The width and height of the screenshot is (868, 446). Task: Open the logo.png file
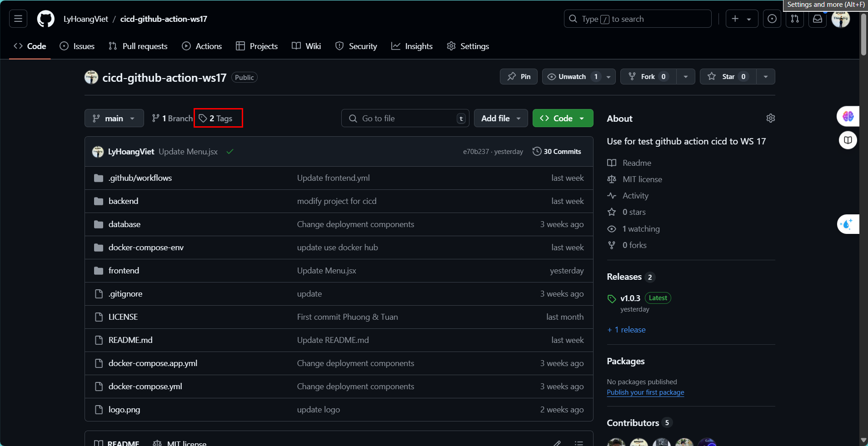click(x=124, y=410)
